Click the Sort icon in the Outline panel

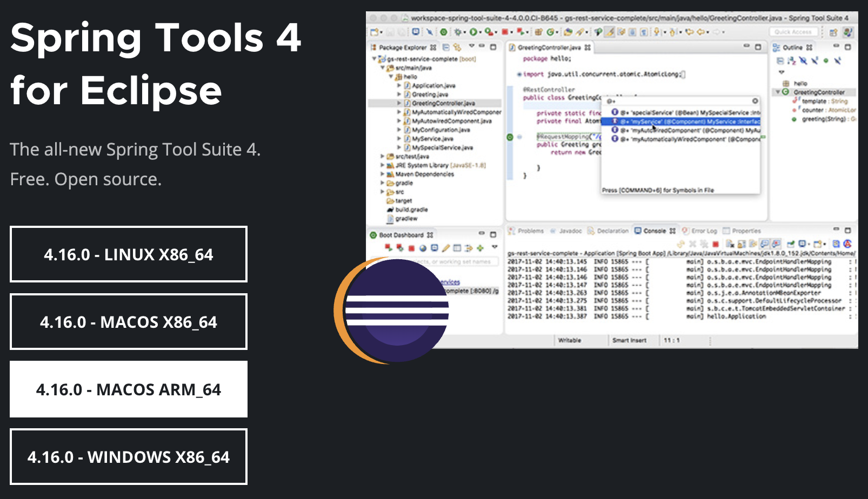pyautogui.click(x=792, y=60)
